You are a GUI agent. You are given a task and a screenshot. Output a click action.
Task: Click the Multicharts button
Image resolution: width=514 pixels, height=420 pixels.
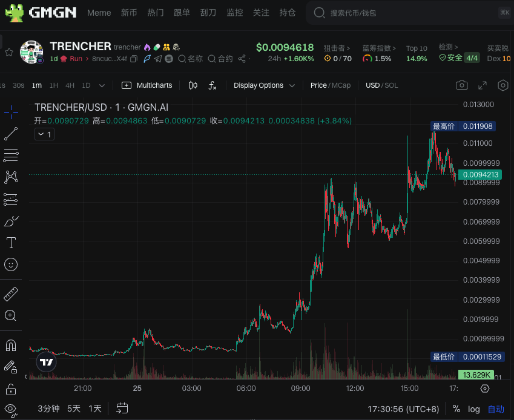pos(147,85)
